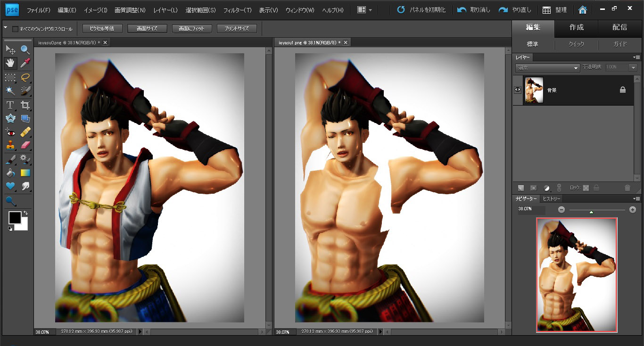Viewport: 644px width, 346px height.
Task: Select the Straighten tool
Action: click(25, 118)
